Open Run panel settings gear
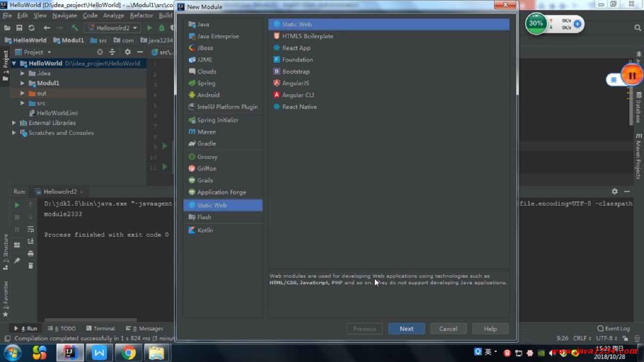Image resolution: width=644 pixels, height=362 pixels. (614, 191)
